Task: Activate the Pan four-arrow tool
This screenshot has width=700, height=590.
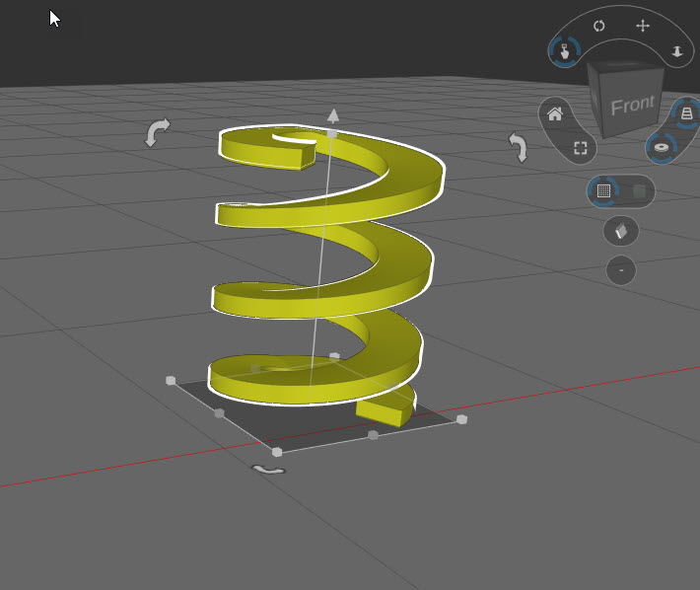Action: click(643, 26)
